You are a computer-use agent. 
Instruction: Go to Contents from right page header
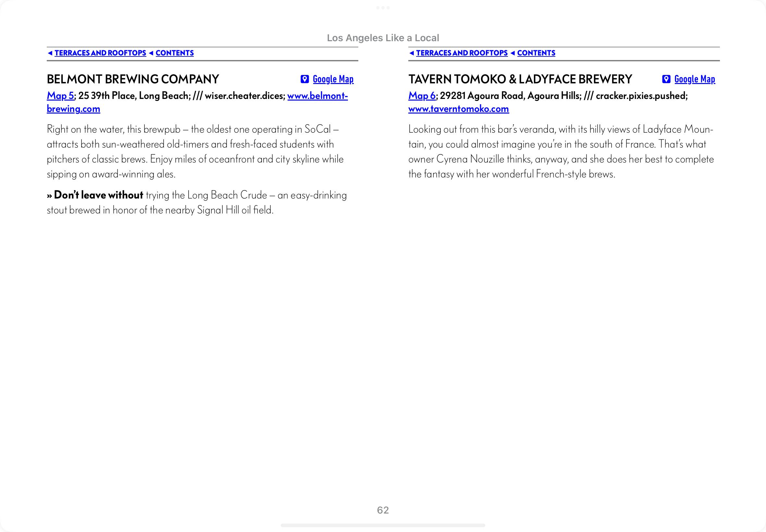coord(536,53)
